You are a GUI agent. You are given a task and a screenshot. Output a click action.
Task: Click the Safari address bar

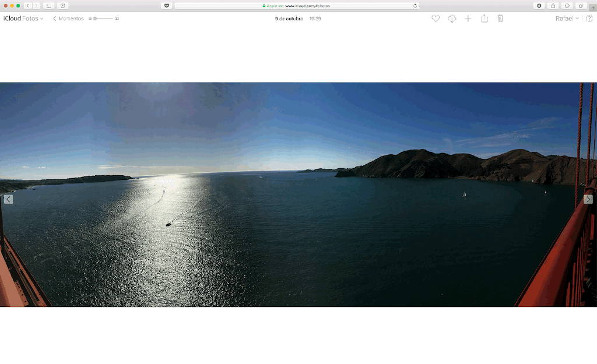(297, 6)
